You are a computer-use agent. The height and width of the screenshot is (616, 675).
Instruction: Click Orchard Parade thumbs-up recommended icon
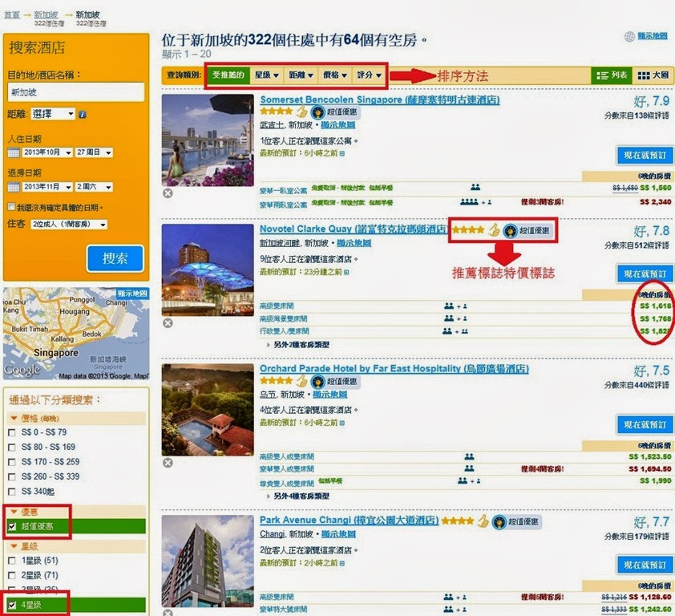click(x=301, y=381)
